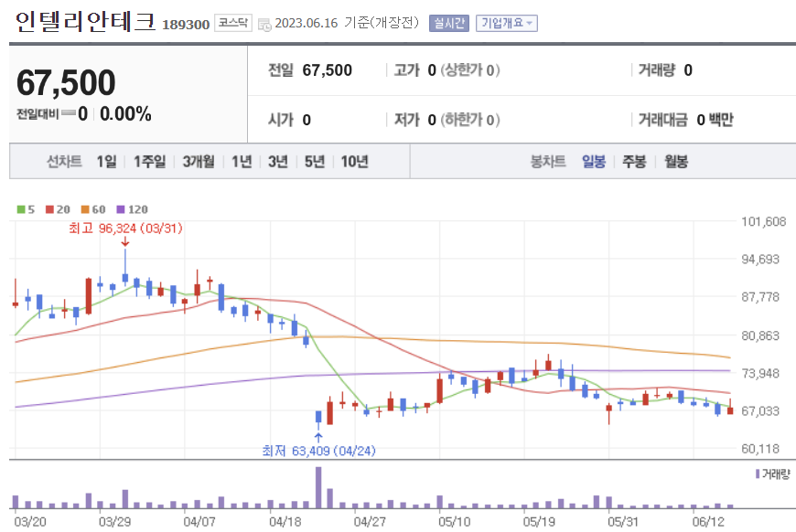Click the stock code 189300
Screen dimensions: 796x532
point(186,25)
